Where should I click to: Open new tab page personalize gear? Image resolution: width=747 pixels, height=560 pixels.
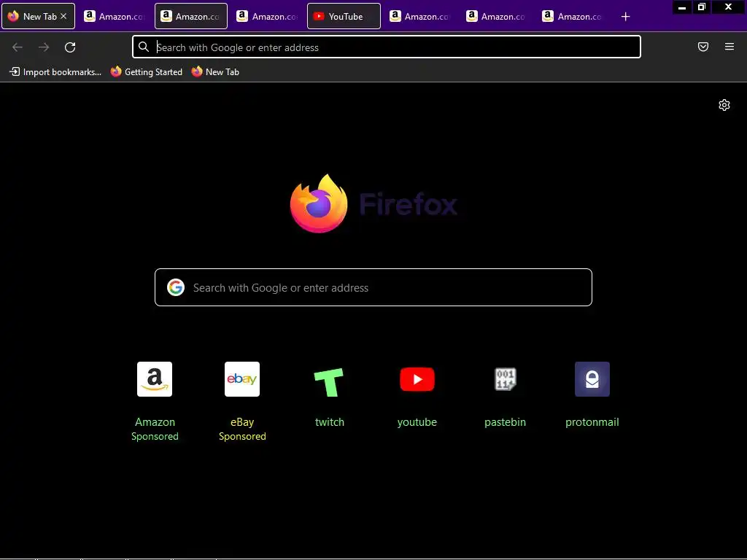click(724, 105)
